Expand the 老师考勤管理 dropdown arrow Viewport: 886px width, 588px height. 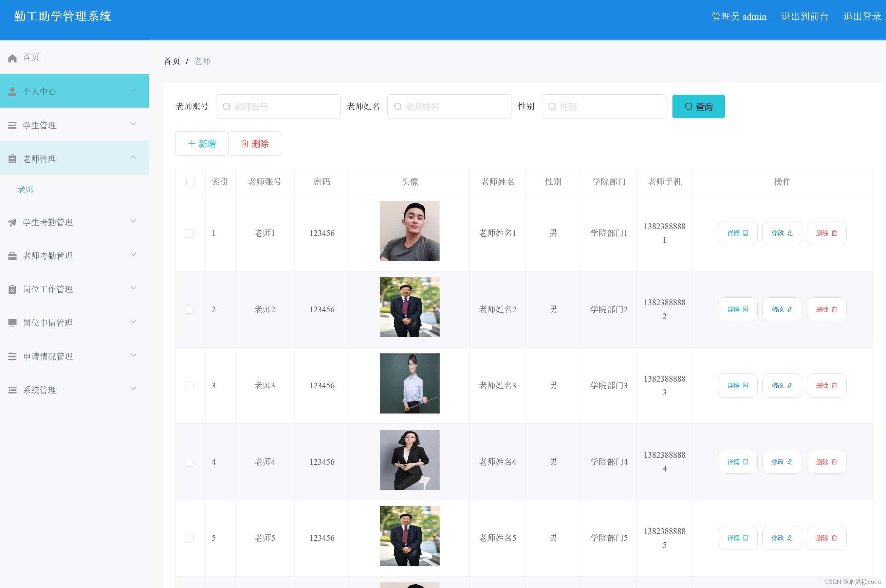pyautogui.click(x=133, y=255)
